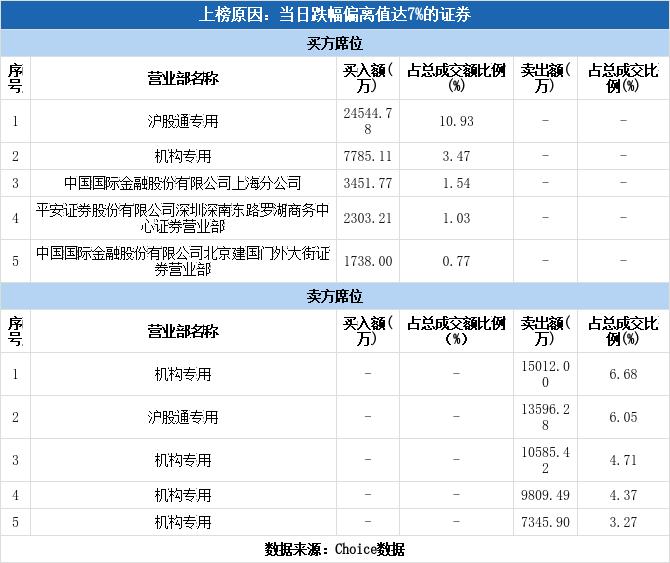The image size is (670, 563).
Task: Click buyer table 营业部名称 column header
Action: tap(183, 78)
